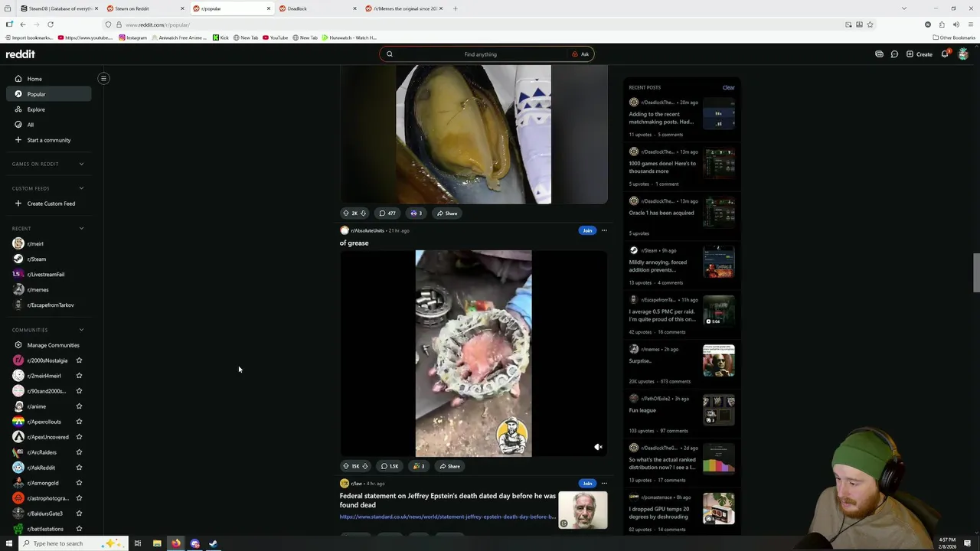Screen dimensions: 980x551
Task: Unmute the 'of grease' video
Action: tap(599, 447)
